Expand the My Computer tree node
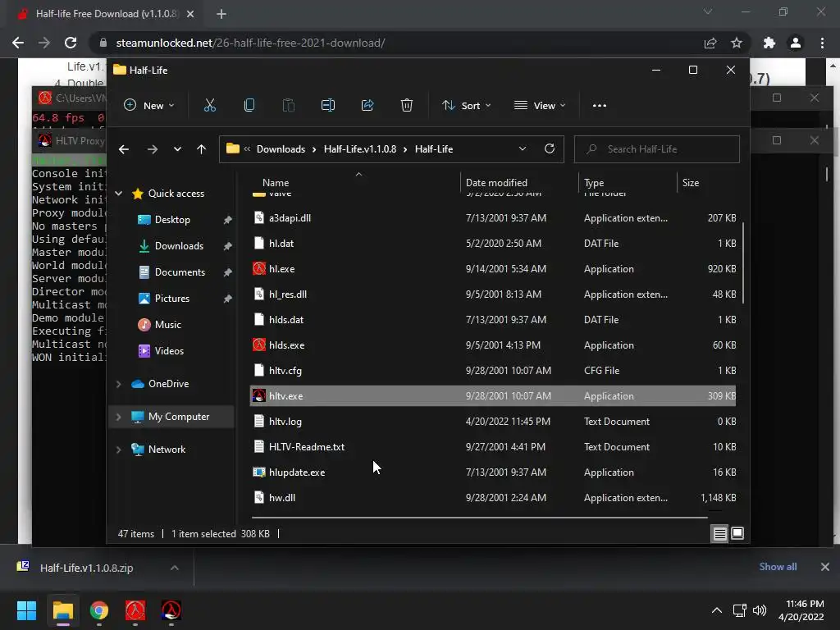The image size is (840, 630). (x=118, y=417)
